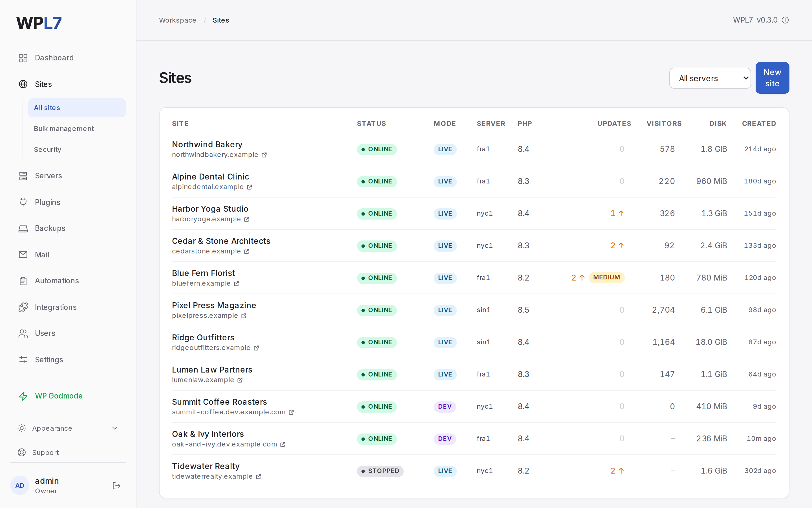Image resolution: width=812 pixels, height=508 pixels.
Task: Click the VISITORS column header
Action: [x=664, y=124]
